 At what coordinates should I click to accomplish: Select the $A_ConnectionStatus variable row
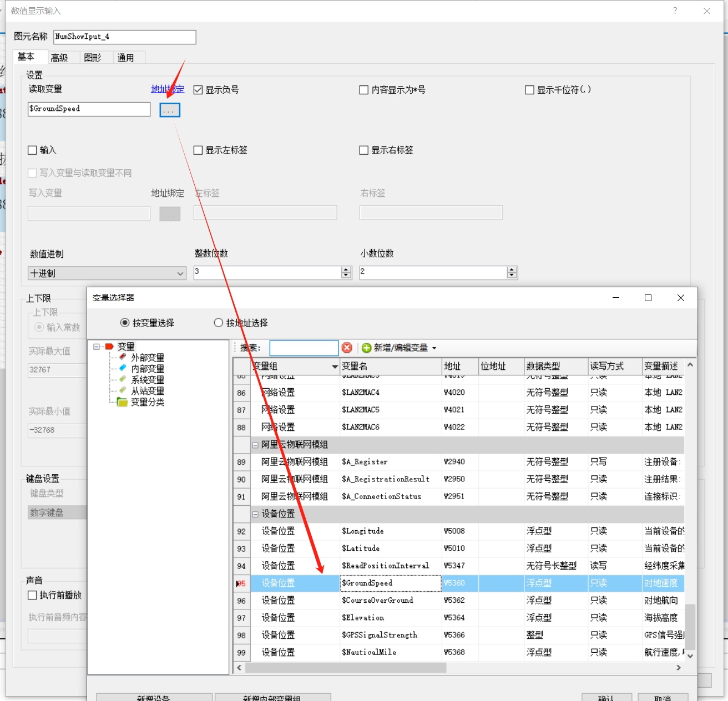tap(459, 496)
